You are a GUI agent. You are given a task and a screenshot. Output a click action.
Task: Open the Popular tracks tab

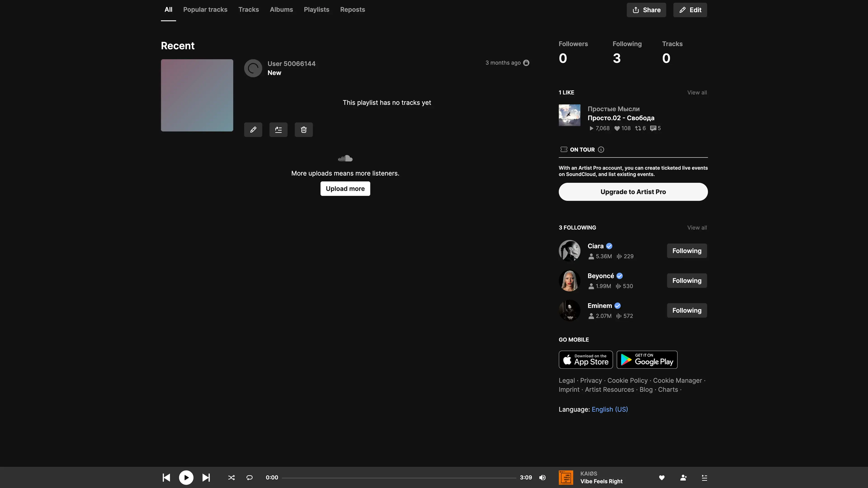pos(205,10)
